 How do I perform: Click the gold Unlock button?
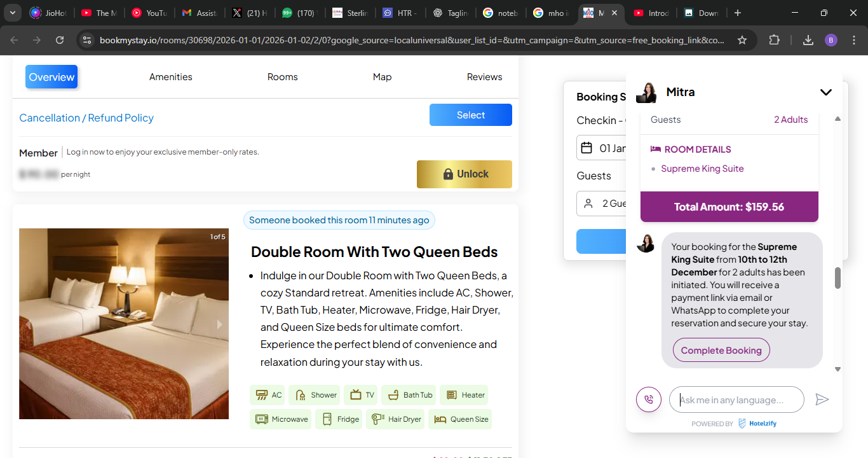(465, 174)
